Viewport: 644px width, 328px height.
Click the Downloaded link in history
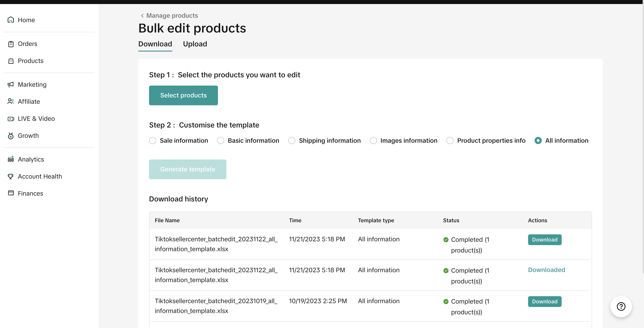[546, 270]
